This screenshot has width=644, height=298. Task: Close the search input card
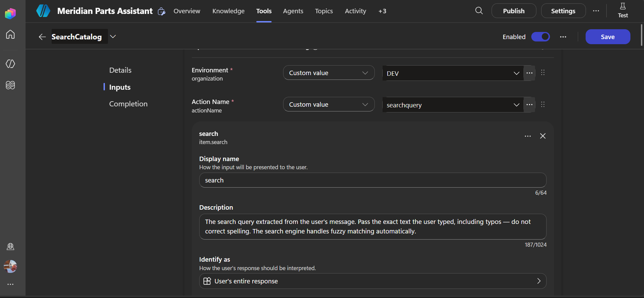click(543, 136)
